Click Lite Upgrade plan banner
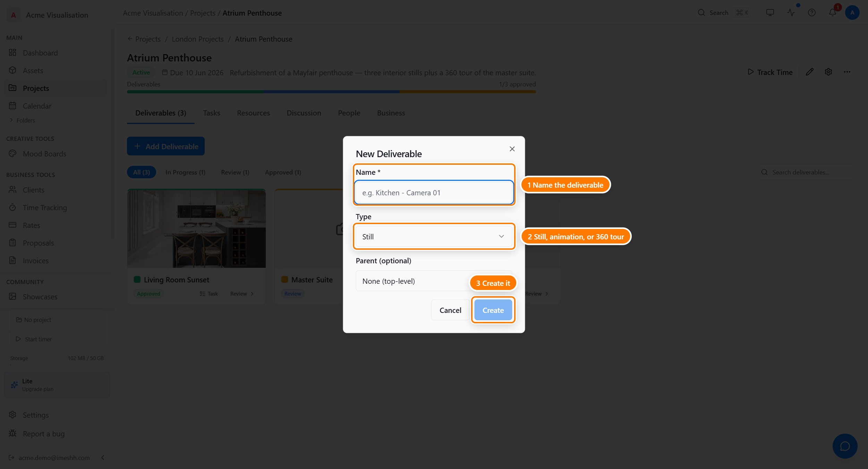This screenshot has width=868, height=469. click(57, 385)
